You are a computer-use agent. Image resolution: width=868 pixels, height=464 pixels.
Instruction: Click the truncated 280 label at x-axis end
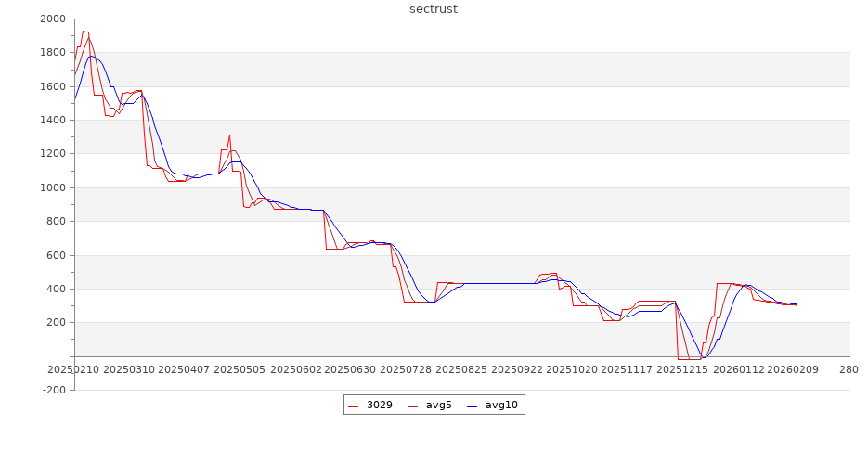click(848, 369)
